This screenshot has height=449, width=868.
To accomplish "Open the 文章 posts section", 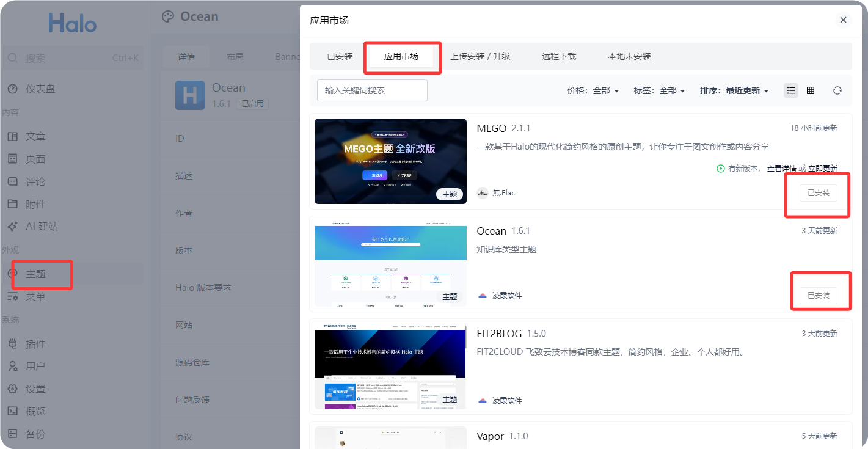I will point(35,136).
